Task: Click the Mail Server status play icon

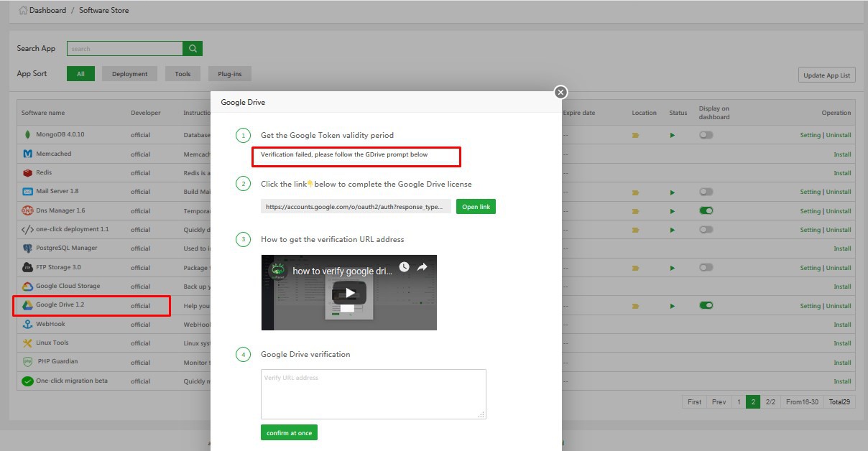Action: (x=673, y=192)
